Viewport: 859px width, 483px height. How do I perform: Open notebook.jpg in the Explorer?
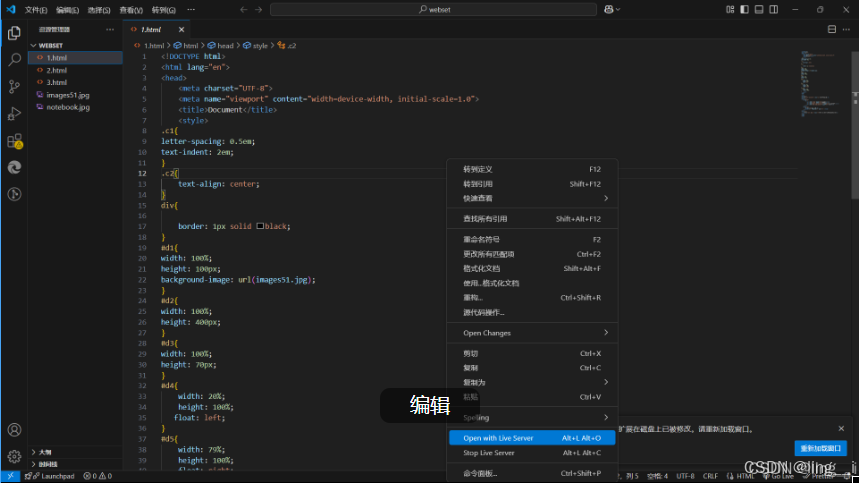75,107
